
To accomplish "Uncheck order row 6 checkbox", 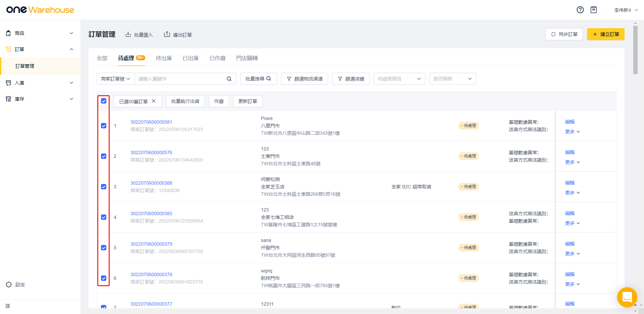I will click(x=104, y=278).
